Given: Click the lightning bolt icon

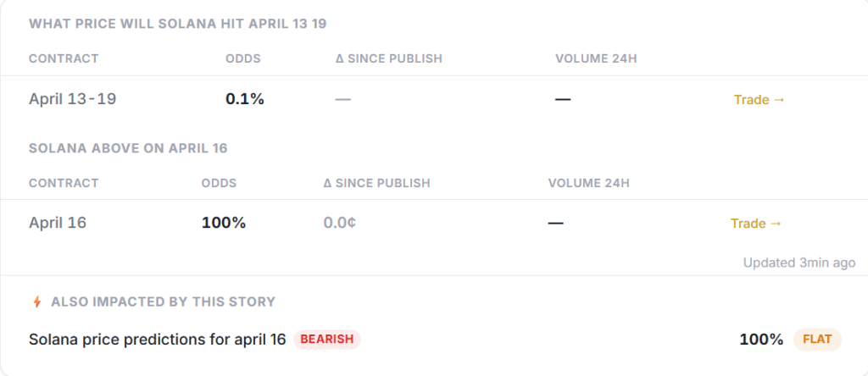Looking at the screenshot, I should click(36, 301).
